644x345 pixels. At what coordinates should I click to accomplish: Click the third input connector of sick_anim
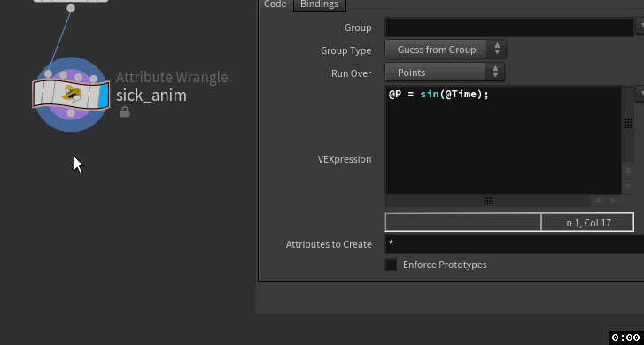coord(79,77)
